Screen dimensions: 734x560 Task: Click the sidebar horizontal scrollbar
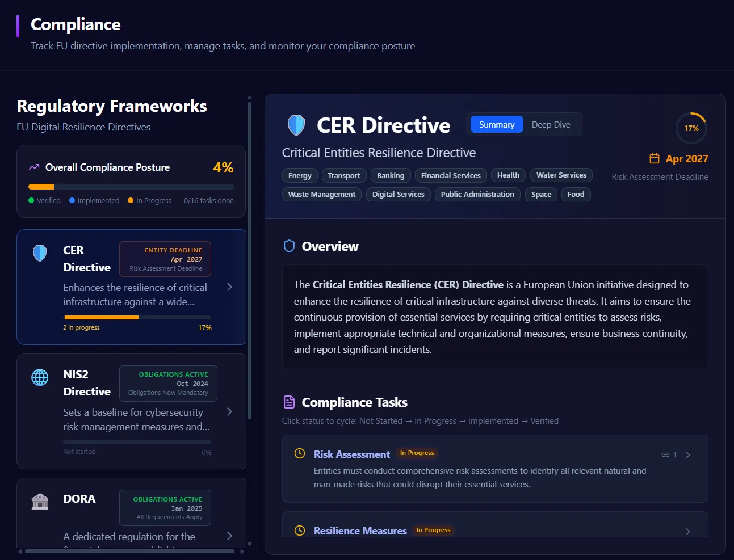coord(129,551)
